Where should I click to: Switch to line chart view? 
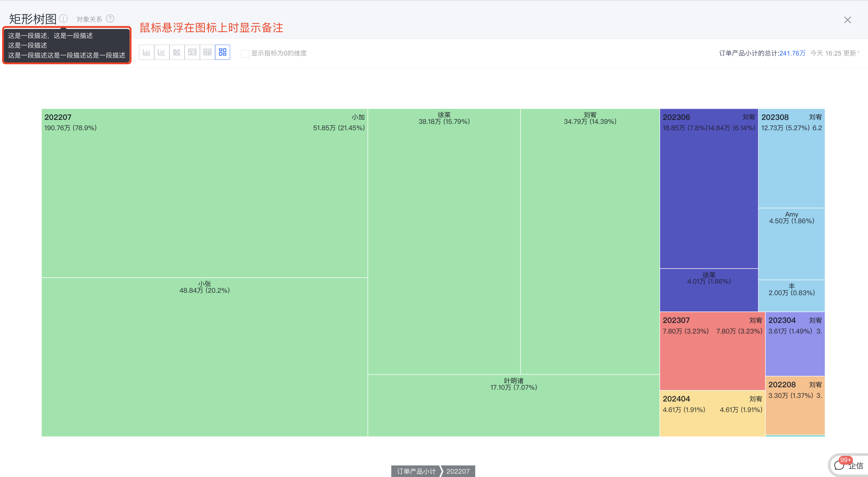162,52
